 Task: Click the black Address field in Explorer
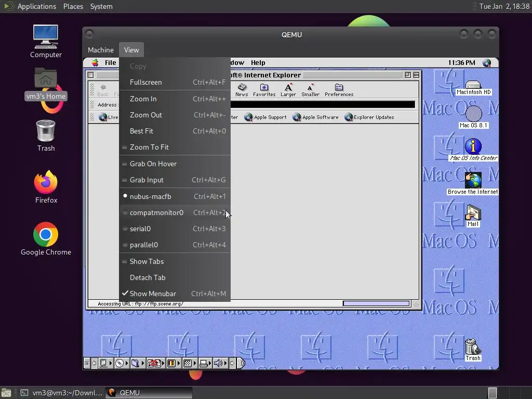point(322,104)
